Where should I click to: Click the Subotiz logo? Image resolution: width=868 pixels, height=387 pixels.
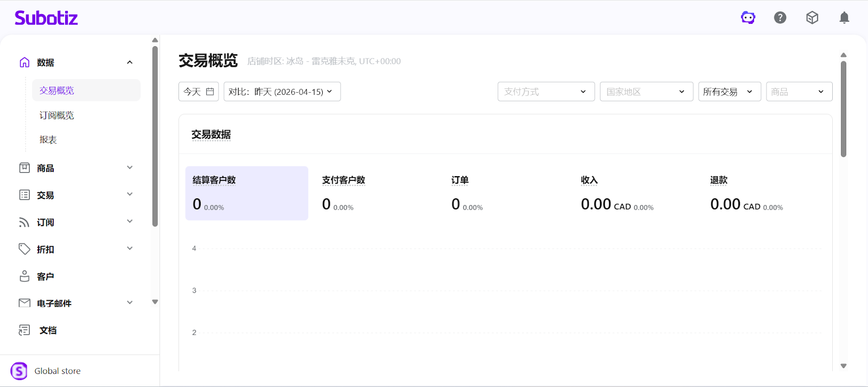tap(46, 18)
